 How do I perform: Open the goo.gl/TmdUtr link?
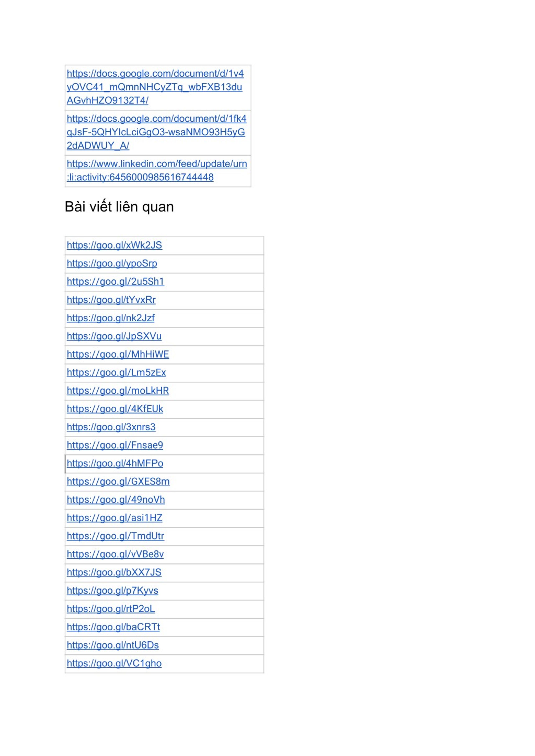116,536
